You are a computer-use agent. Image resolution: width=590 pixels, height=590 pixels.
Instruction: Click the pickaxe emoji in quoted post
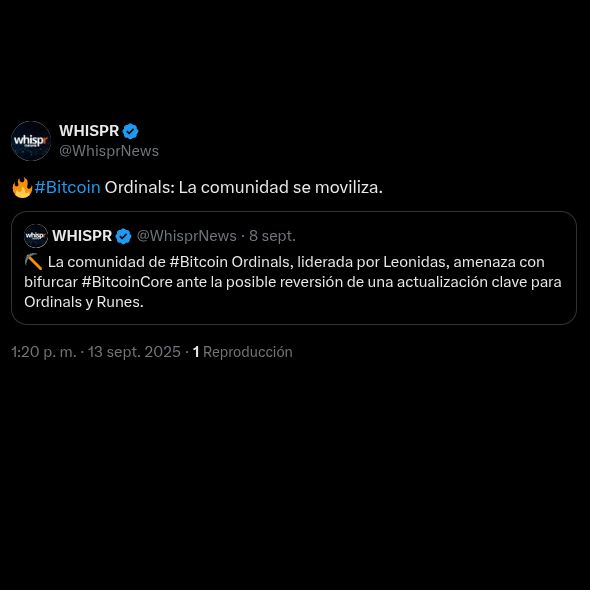[x=33, y=262]
